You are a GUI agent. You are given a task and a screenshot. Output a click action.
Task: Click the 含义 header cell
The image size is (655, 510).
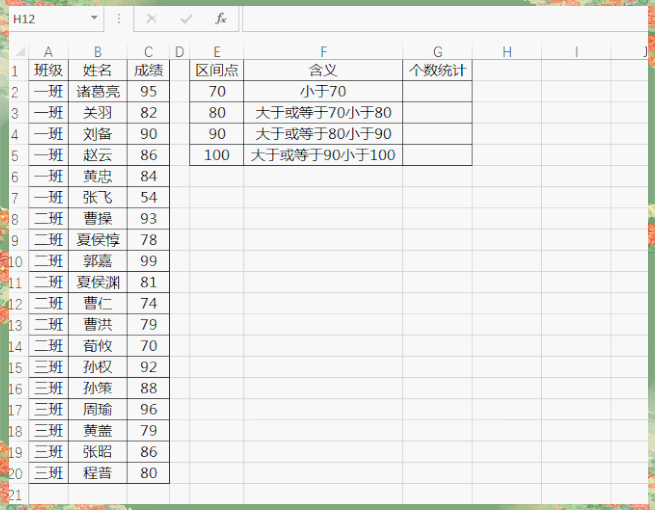tap(323, 70)
